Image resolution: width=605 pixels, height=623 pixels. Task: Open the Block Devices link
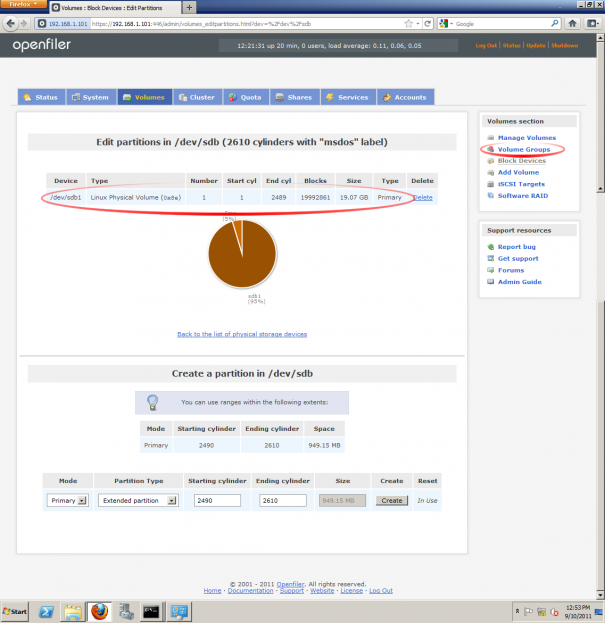click(522, 161)
